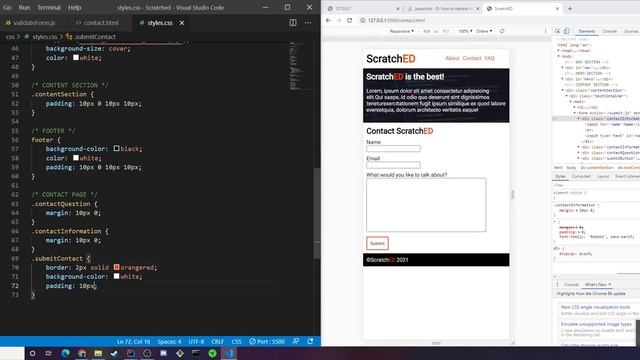Image resolution: width=640 pixels, height=360 pixels.
Task: Click the UTF-8 encoding indicator
Action: point(196,341)
